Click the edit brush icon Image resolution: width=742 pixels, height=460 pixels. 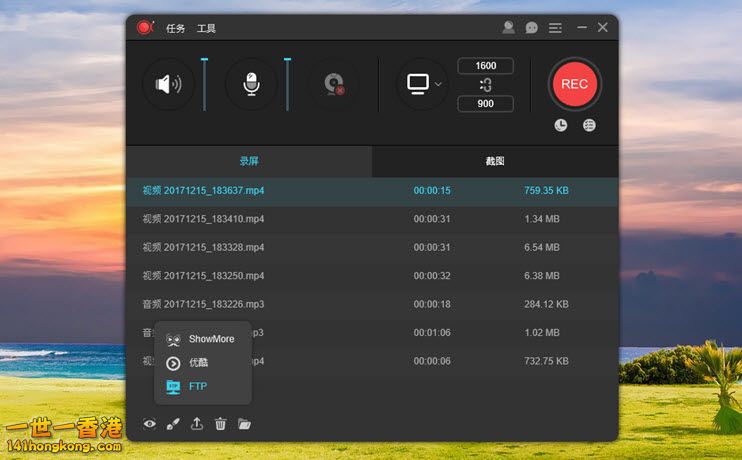click(x=173, y=424)
